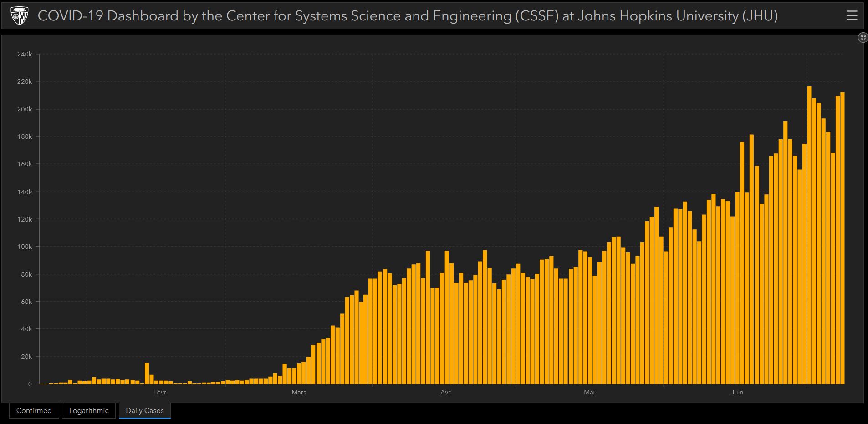Click the Johns Hopkins shield logo
The height and width of the screenshot is (424, 868).
[x=19, y=16]
